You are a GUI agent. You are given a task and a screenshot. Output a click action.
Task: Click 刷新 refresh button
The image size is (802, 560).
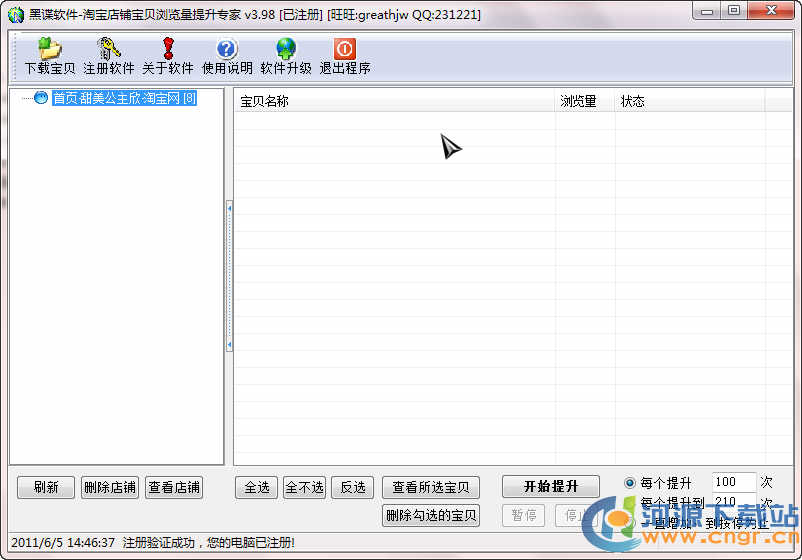point(46,487)
